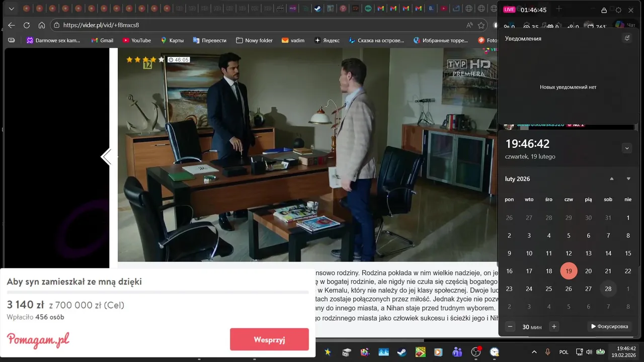The image size is (644, 362).
Task: Open the yellow star app in taskbar
Action: [x=328, y=352]
